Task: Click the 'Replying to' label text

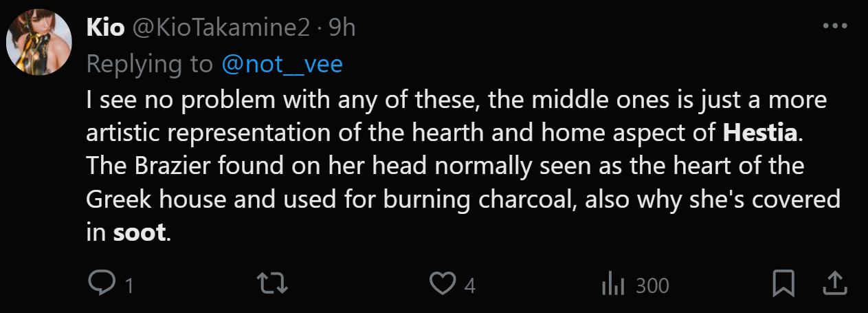Action: 151,63
